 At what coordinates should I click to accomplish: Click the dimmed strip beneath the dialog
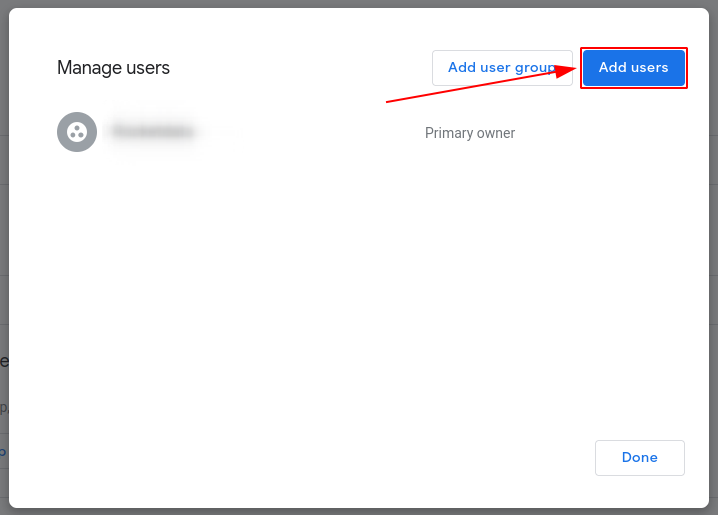(x=360, y=511)
